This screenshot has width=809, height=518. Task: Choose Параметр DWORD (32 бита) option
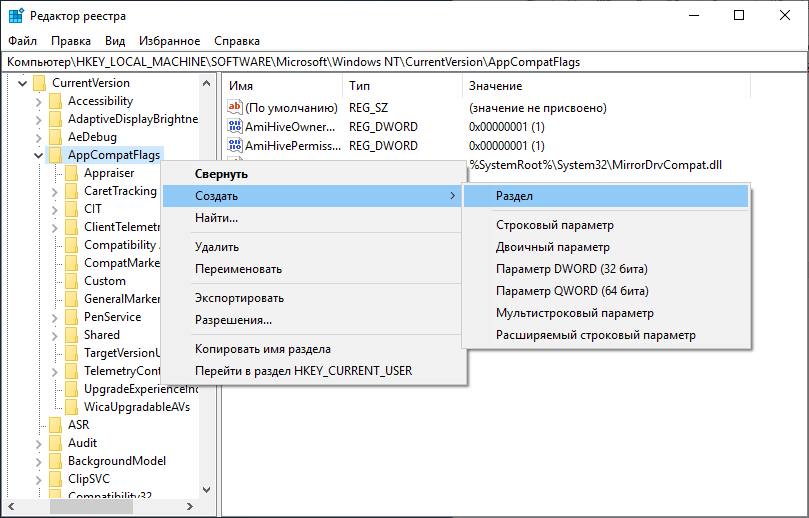[572, 269]
